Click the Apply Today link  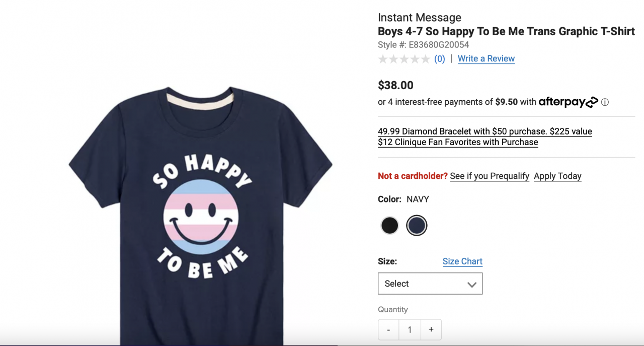click(x=557, y=176)
